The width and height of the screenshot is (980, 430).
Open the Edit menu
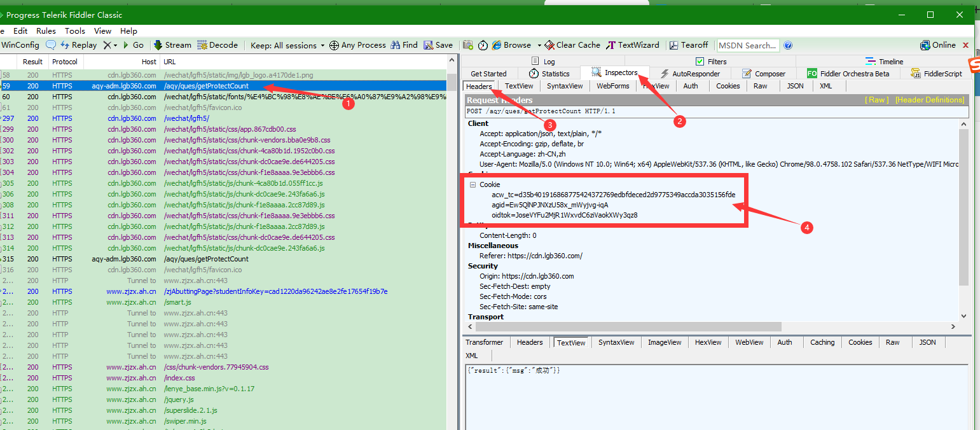coord(20,31)
